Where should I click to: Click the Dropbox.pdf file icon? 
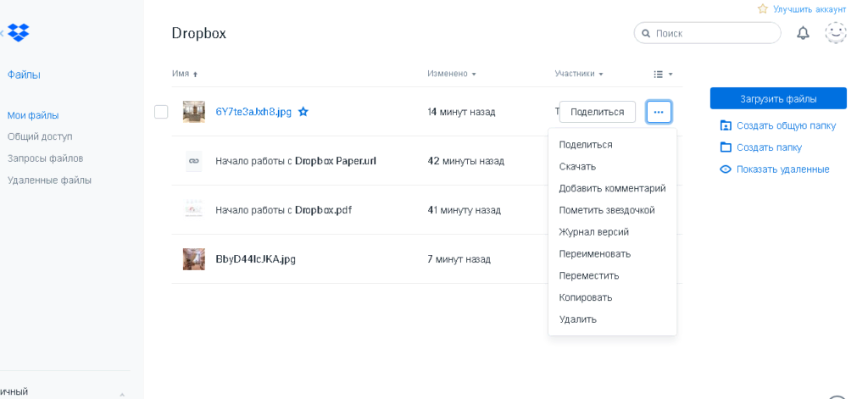point(193,210)
